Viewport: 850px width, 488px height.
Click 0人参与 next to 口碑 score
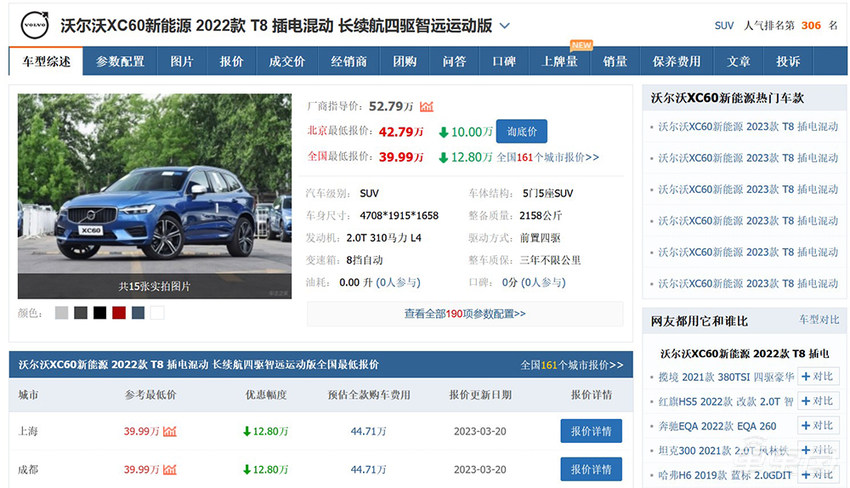click(x=543, y=282)
